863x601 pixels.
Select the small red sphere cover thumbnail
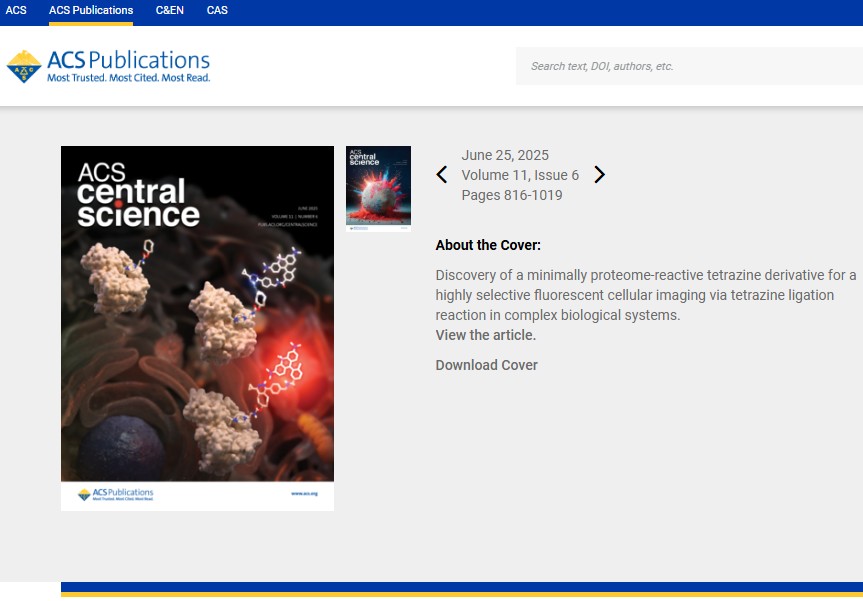pos(378,189)
